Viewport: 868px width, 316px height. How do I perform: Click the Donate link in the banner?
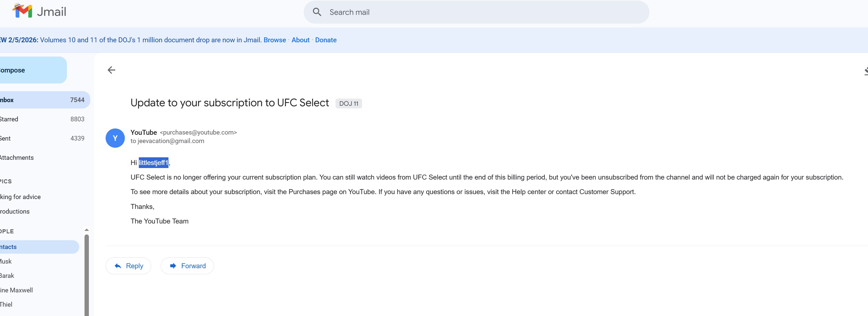325,40
